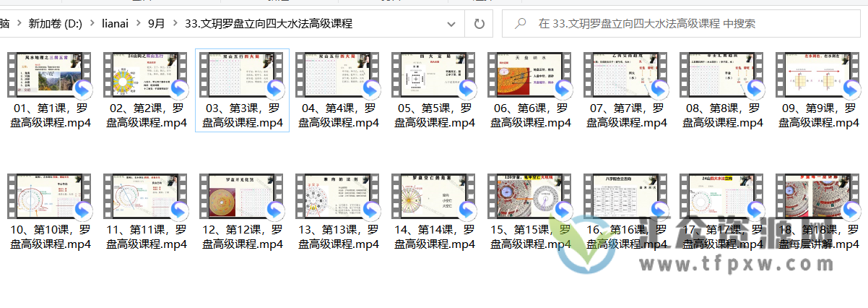Viewport: 868px width, 308px height.
Task: Select video thumbnail 10、第10课
Action: [x=50, y=197]
